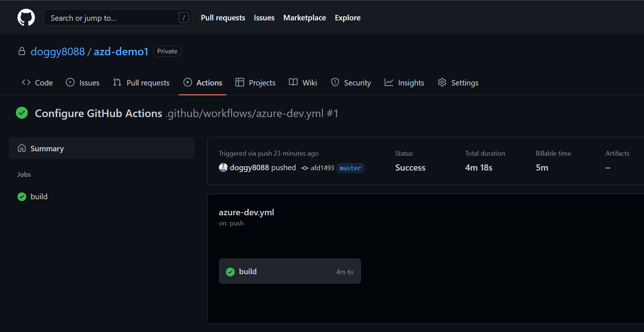Image resolution: width=644 pixels, height=332 pixels.
Task: Click the repository Issues circle icon
Action: coord(70,83)
